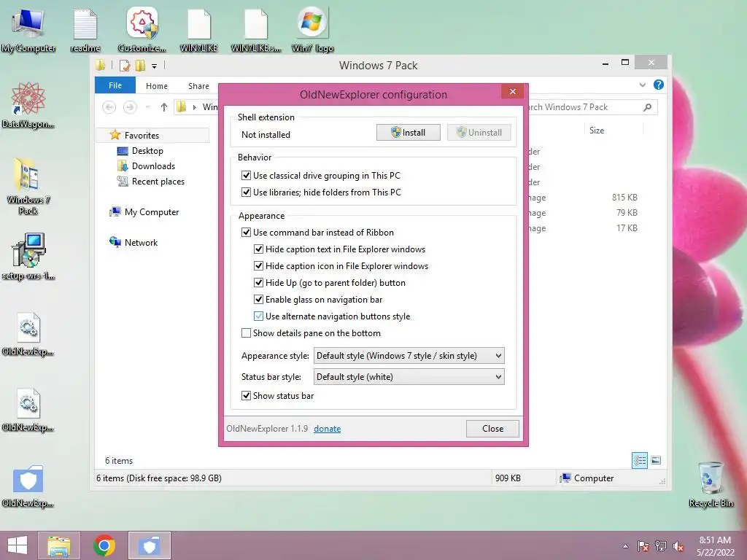Open the readme file on desktop
This screenshot has width=747, height=560.
(85, 30)
